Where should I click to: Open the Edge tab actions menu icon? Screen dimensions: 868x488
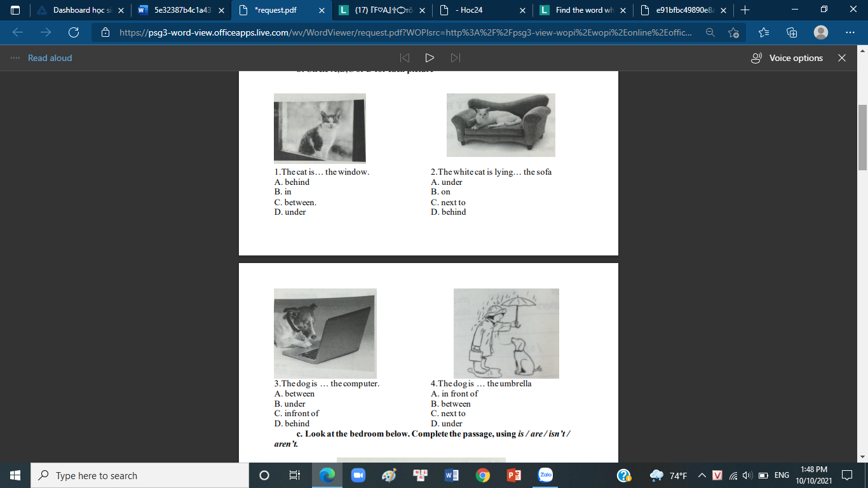tap(15, 10)
